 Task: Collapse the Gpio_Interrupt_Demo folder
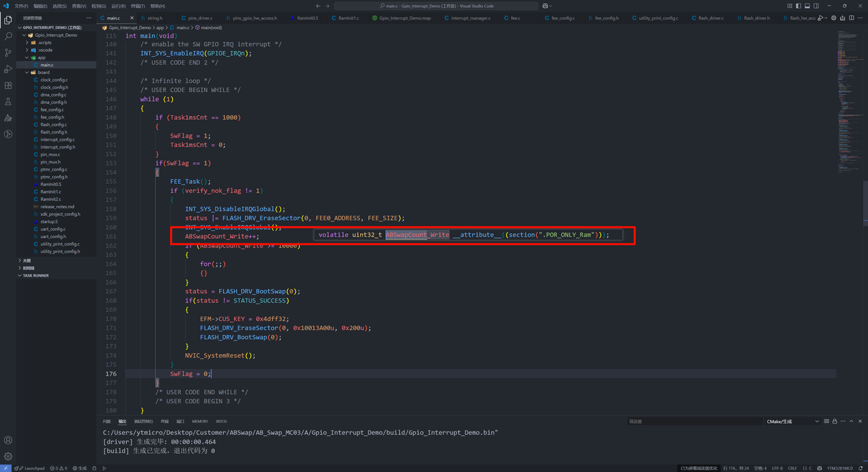point(56,35)
